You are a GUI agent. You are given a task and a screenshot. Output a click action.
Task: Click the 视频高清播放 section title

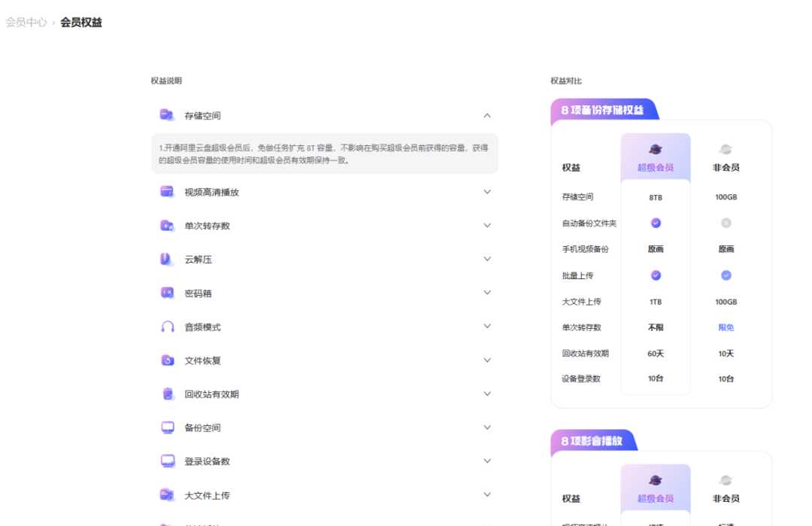[x=212, y=192]
